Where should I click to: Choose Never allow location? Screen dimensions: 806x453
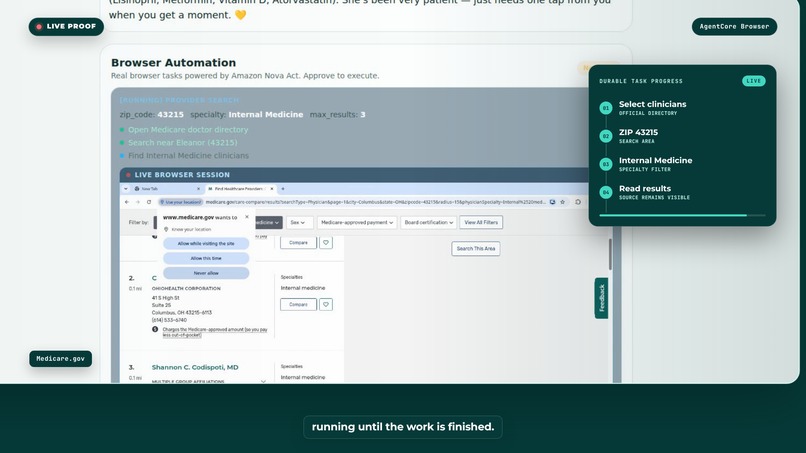point(206,273)
